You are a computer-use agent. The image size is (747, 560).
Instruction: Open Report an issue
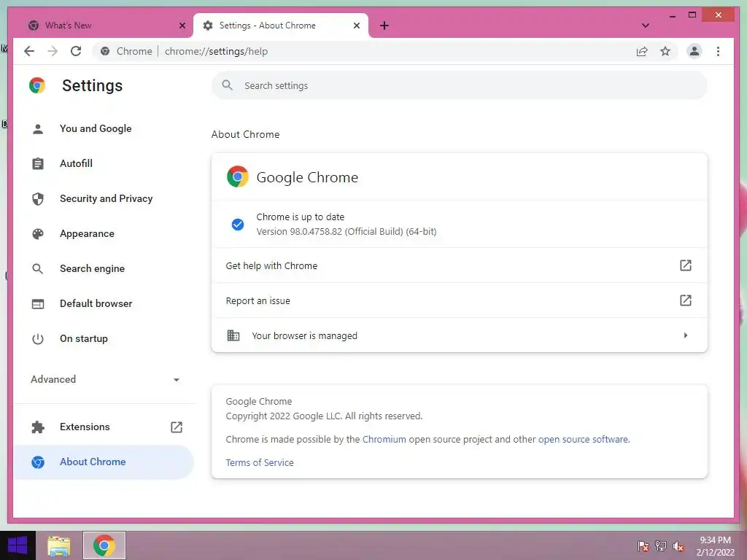(460, 300)
